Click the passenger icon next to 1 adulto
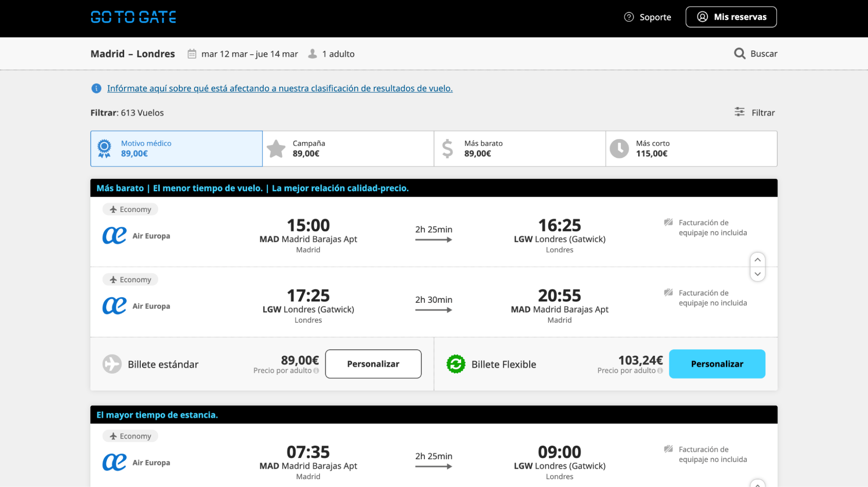Screen dimensions: 868x487 point(312,54)
